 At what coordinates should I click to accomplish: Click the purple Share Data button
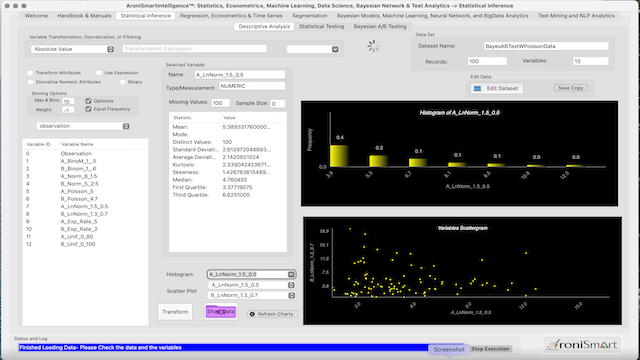point(221,311)
